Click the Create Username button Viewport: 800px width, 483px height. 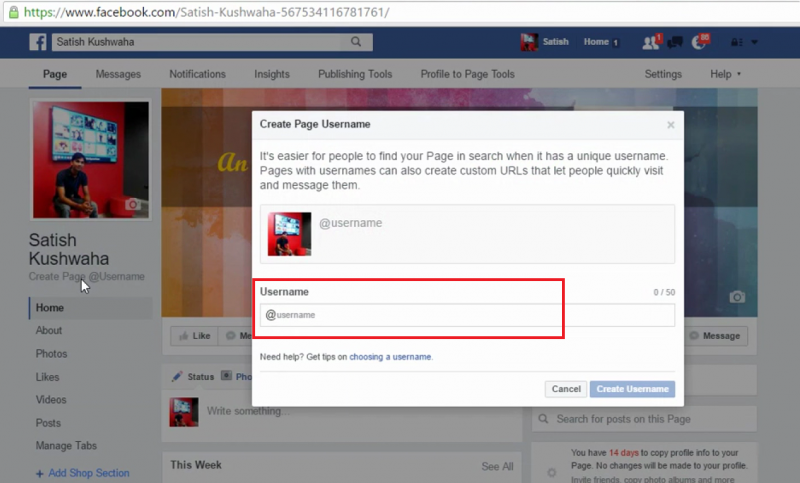point(632,389)
